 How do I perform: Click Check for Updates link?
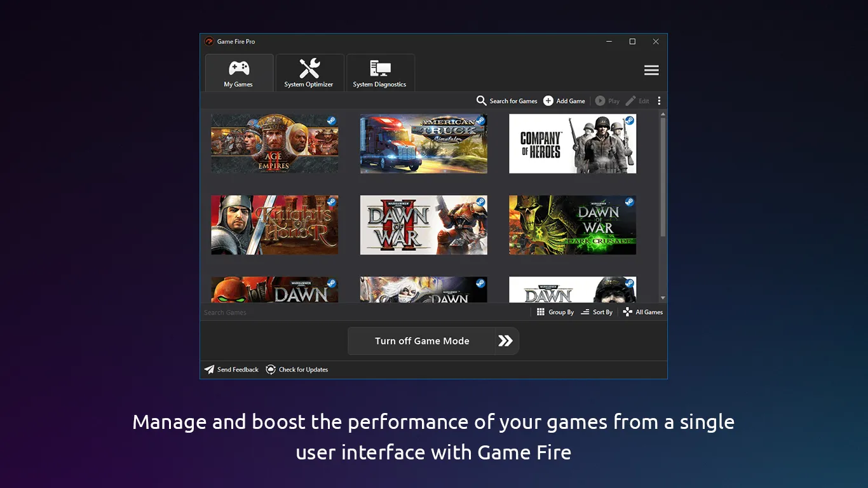(x=297, y=369)
